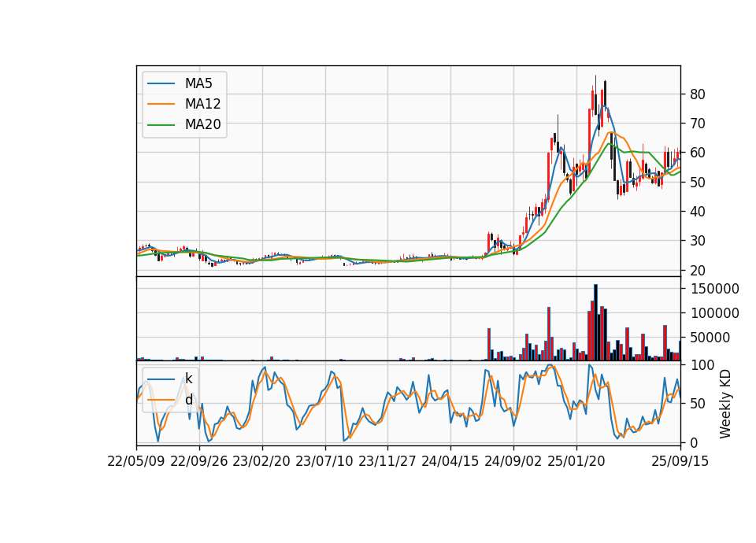Click the k legend entry
The image size is (756, 543).
170,379
